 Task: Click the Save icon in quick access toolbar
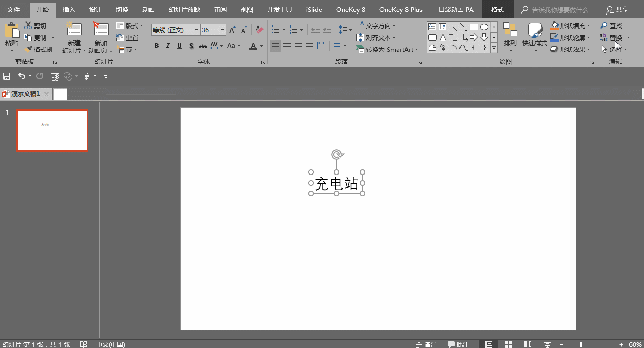(7, 76)
